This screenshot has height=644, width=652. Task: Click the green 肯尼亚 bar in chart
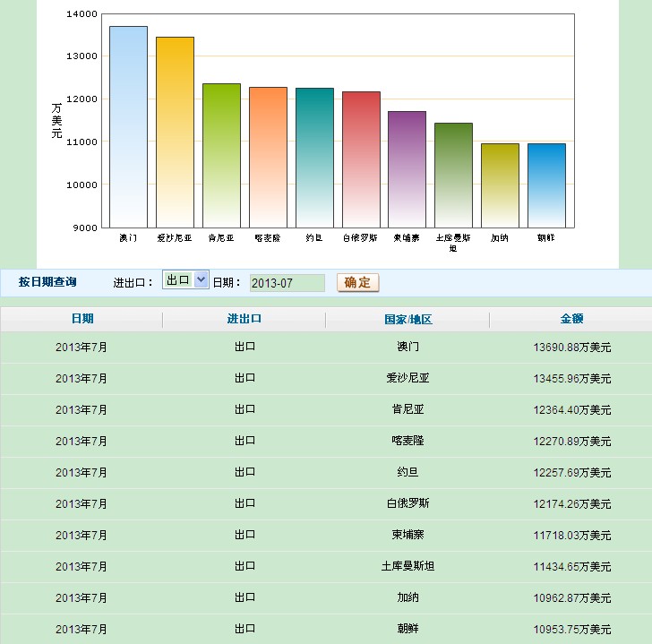coord(221,155)
